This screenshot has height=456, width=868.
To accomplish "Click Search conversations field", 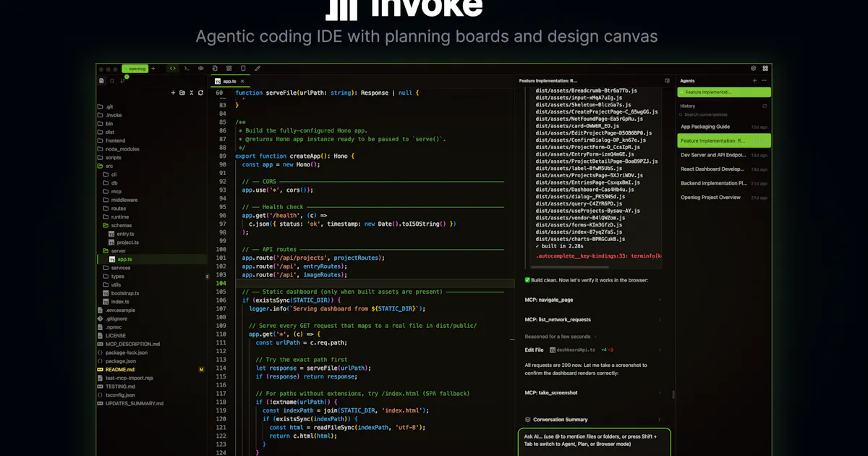I will click(x=723, y=114).
